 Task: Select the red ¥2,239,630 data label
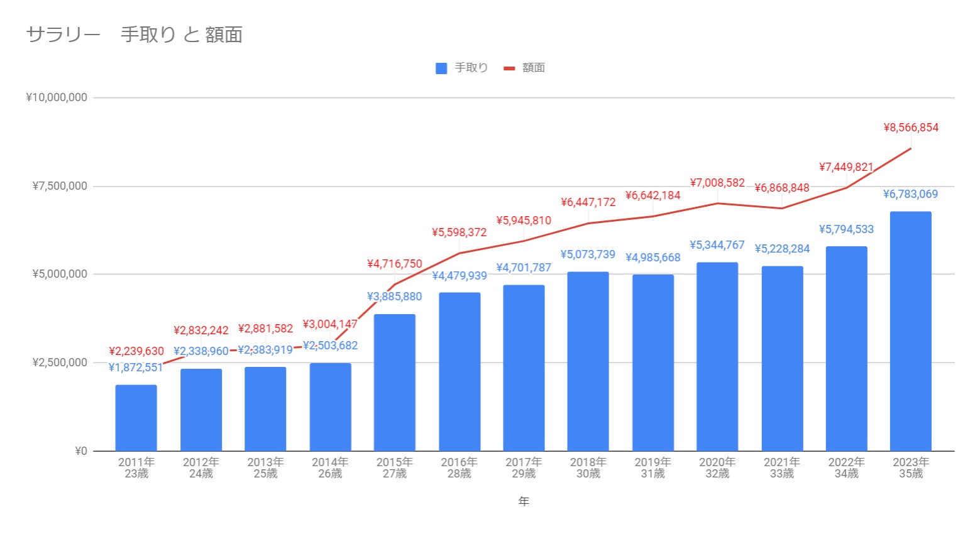(x=136, y=351)
